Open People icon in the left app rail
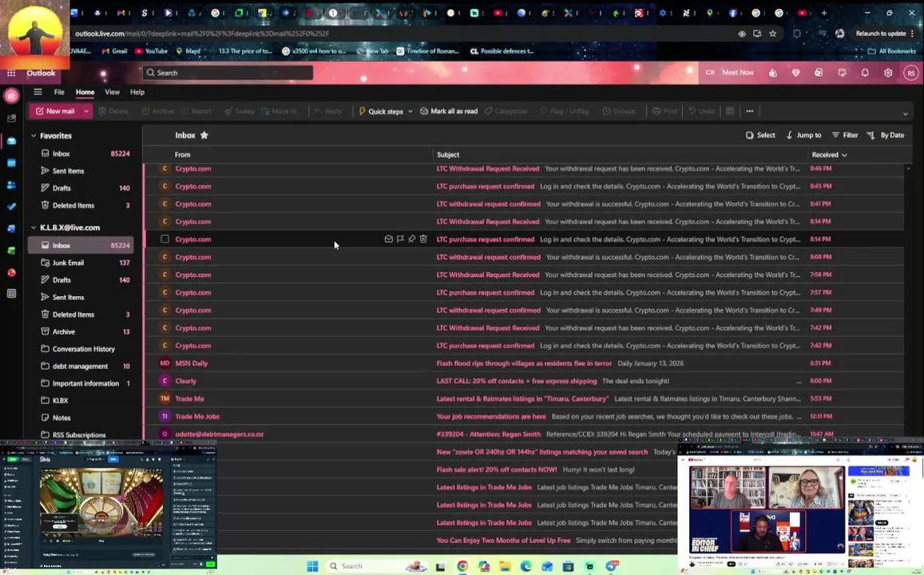Image resolution: width=924 pixels, height=575 pixels. [x=11, y=185]
